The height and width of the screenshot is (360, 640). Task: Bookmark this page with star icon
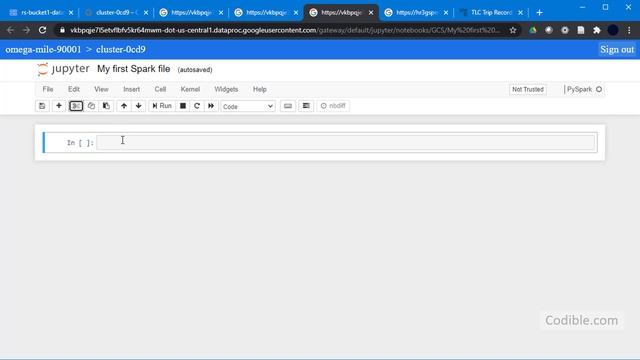tap(513, 30)
